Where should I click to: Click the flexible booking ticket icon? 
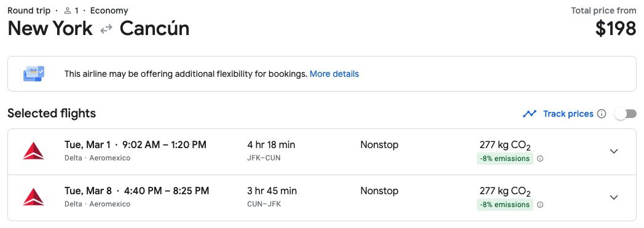[34, 74]
